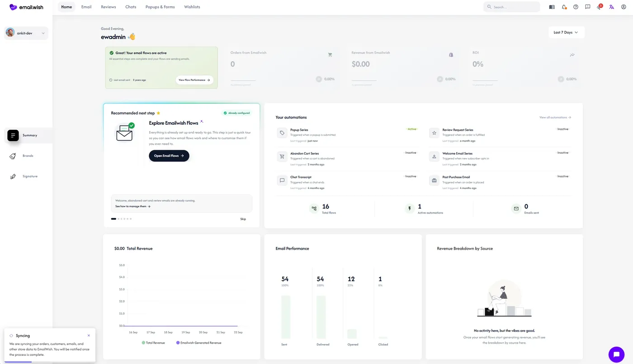
Task: Click the Opened bar in Email Performance
Action: (352, 334)
